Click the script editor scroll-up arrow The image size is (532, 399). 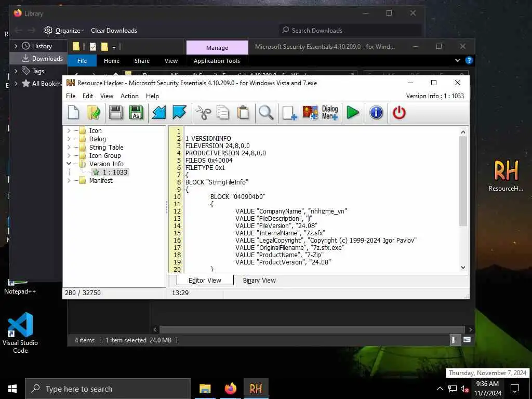(463, 132)
